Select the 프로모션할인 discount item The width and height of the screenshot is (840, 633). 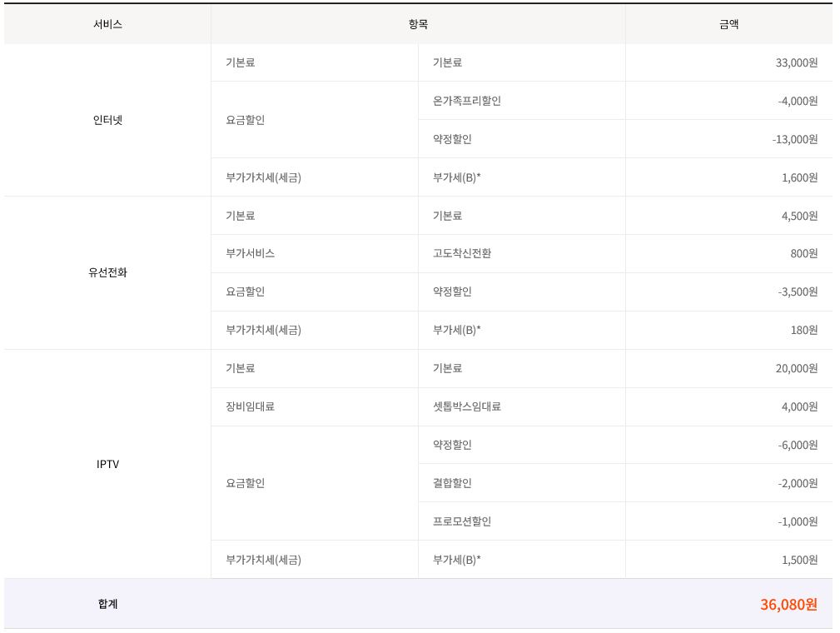coord(462,521)
